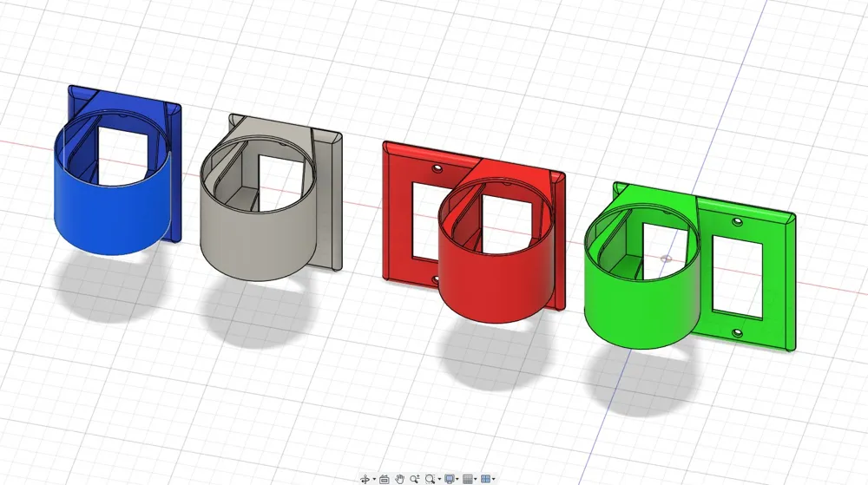Click the bottom screw hole on green plate
The width and height of the screenshot is (868, 485).
737,333
